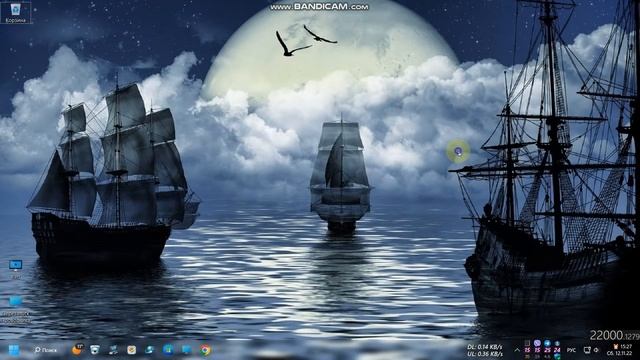Open the blue tile app before the monitor icon

pos(168,349)
